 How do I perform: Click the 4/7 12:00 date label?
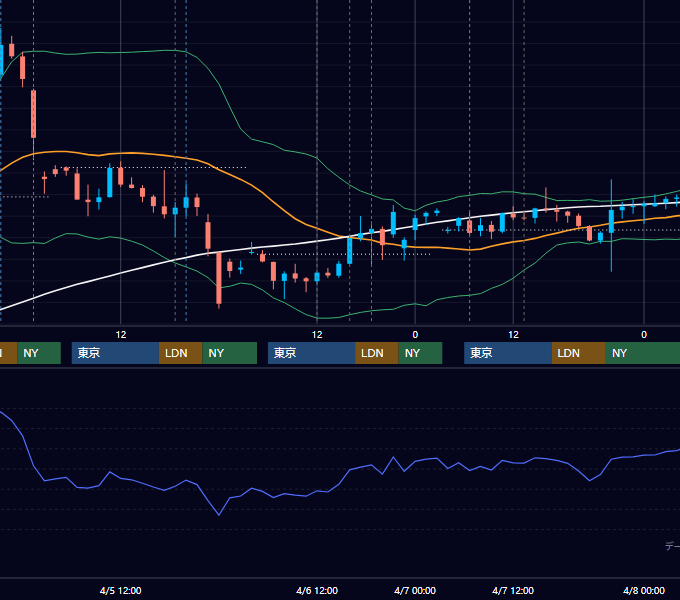[513, 590]
